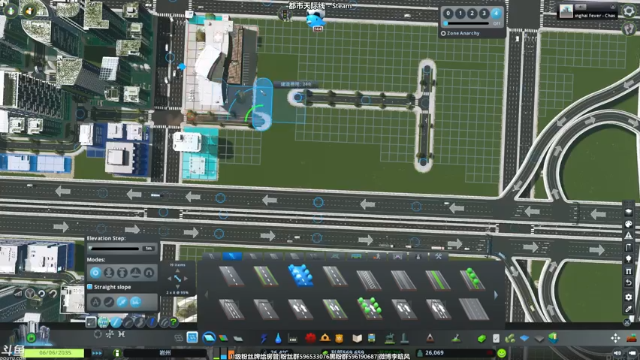Open the Water and sewage droplet menu
The height and width of the screenshot is (360, 640).
point(278,338)
